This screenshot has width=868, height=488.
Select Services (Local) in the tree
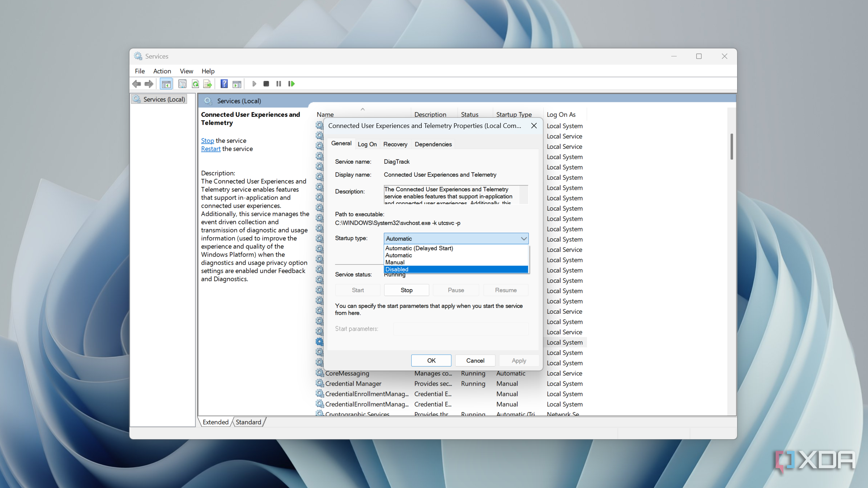point(159,99)
